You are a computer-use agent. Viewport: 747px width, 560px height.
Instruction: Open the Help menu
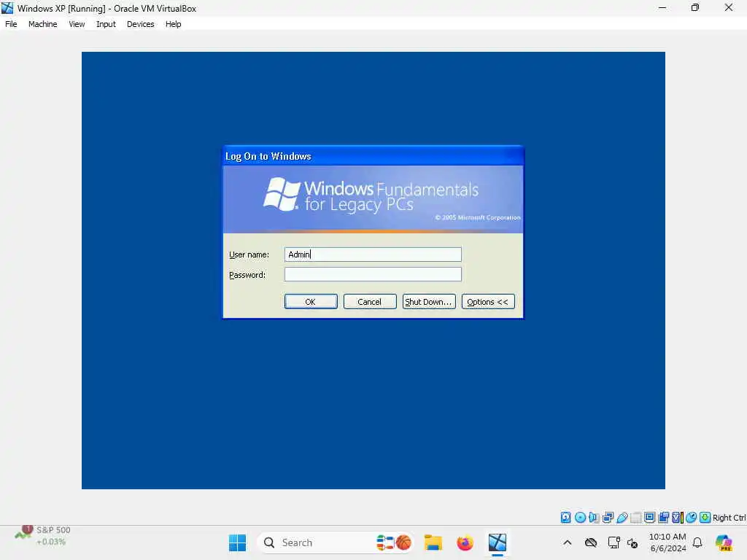[x=174, y=24]
